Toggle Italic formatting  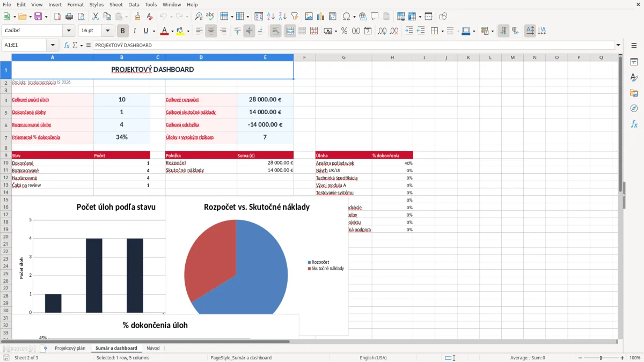(134, 31)
